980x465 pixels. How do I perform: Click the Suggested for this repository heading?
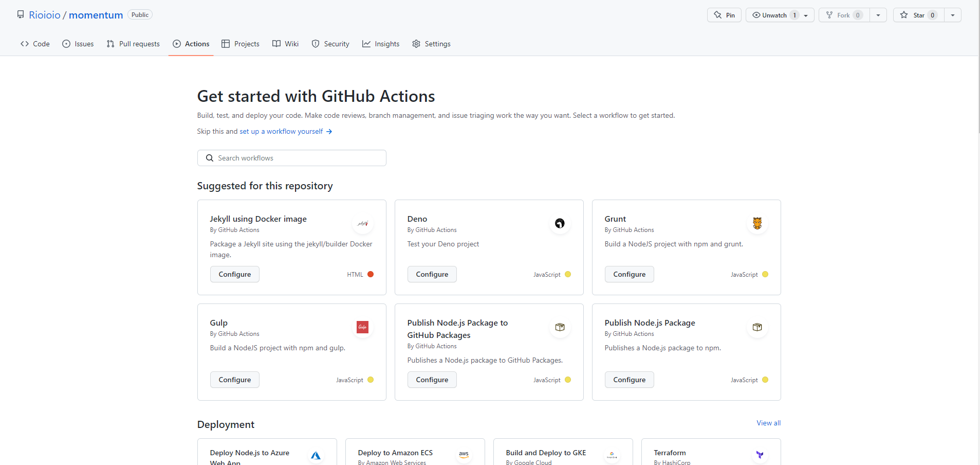[265, 186]
